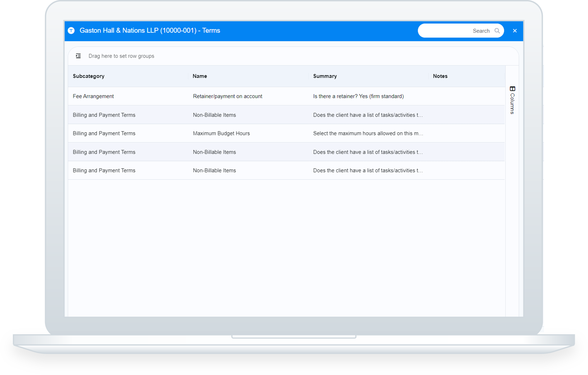
Task: Select the Maximum Budget Hours row
Action: pyautogui.click(x=221, y=133)
